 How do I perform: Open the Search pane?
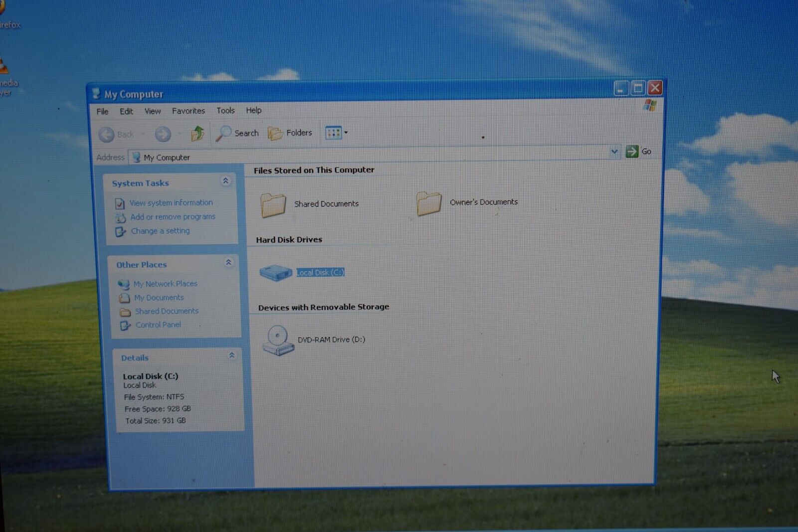[x=237, y=133]
